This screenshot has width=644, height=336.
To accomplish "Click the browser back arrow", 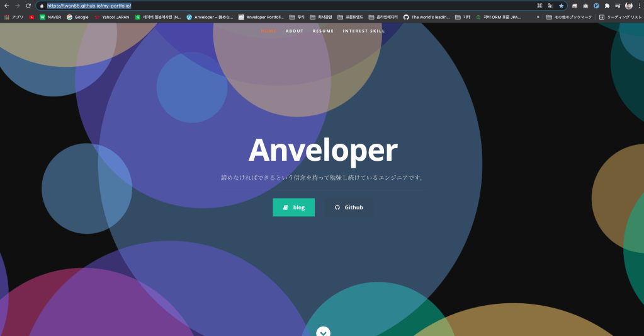I will (6, 6).
